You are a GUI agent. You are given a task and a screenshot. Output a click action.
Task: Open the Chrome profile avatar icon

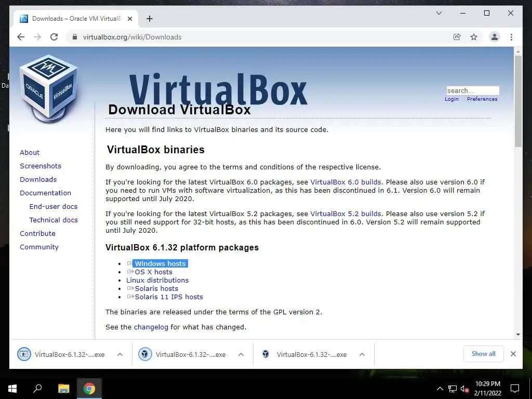(495, 37)
